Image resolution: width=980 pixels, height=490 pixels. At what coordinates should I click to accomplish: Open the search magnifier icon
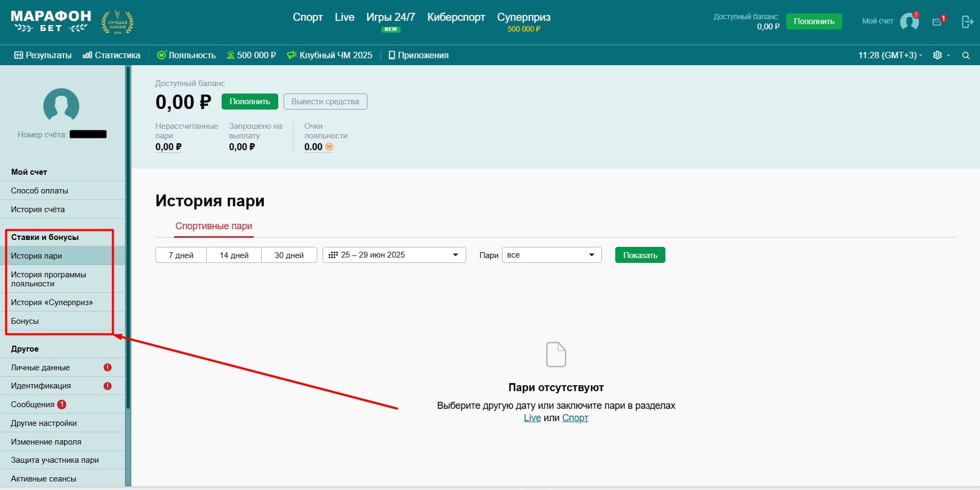pos(966,55)
